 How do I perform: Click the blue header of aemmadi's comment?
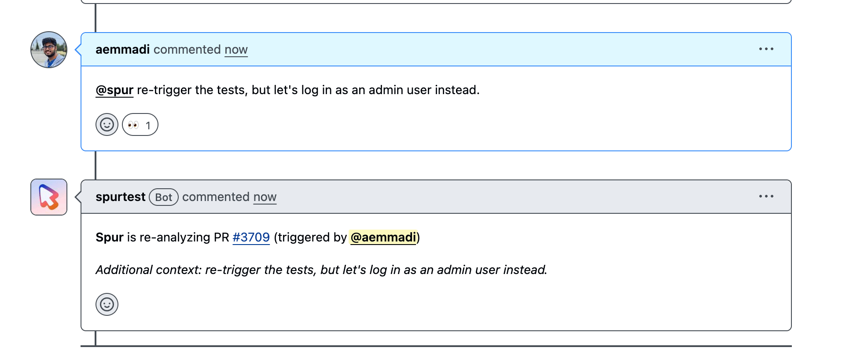[x=436, y=49]
